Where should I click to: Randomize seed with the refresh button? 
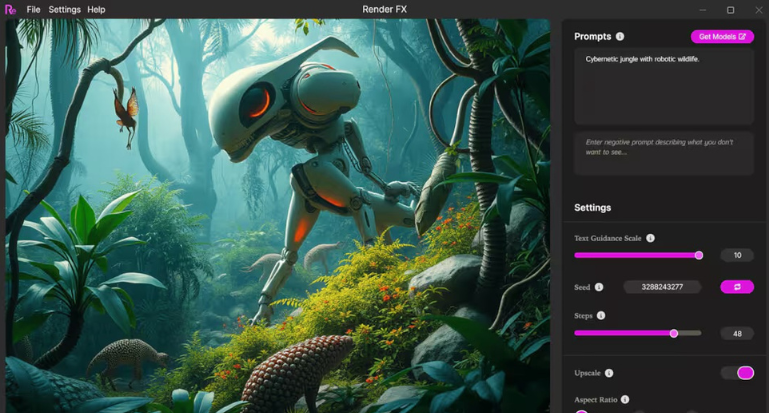pos(737,287)
